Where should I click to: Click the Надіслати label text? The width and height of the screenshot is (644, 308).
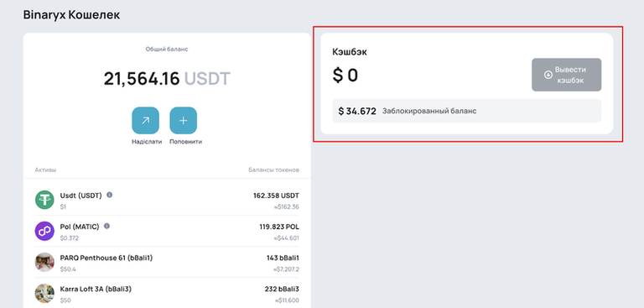click(147, 142)
